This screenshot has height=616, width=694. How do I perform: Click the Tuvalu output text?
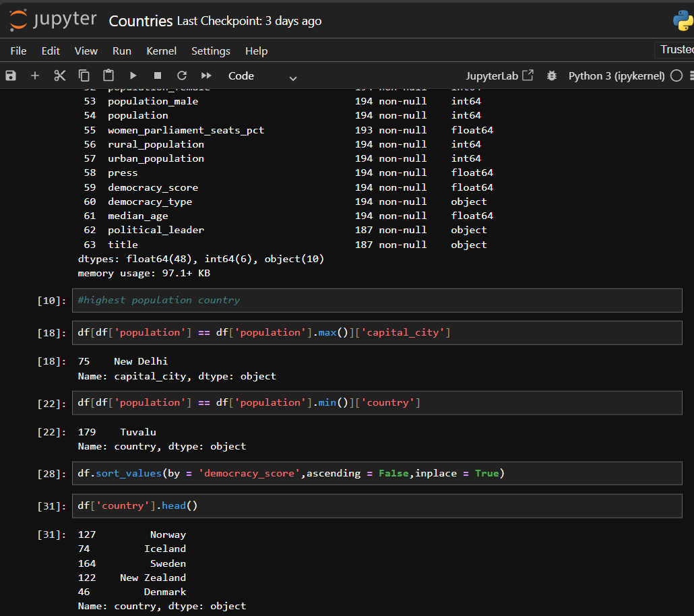[138, 432]
